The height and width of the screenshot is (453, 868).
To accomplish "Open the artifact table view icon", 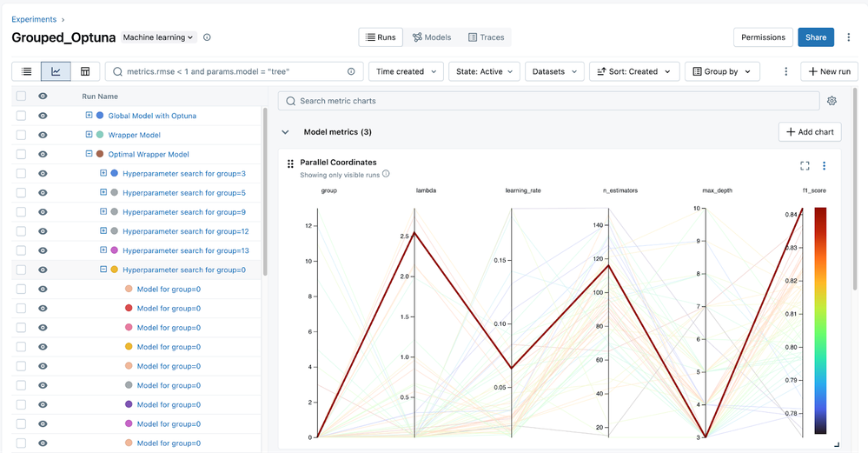I will 85,71.
